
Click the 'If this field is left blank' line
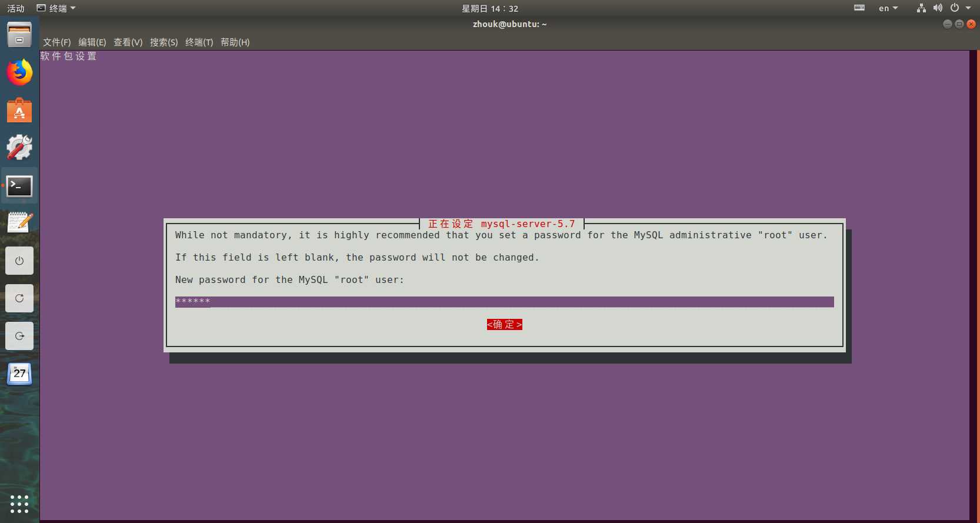[x=357, y=258]
